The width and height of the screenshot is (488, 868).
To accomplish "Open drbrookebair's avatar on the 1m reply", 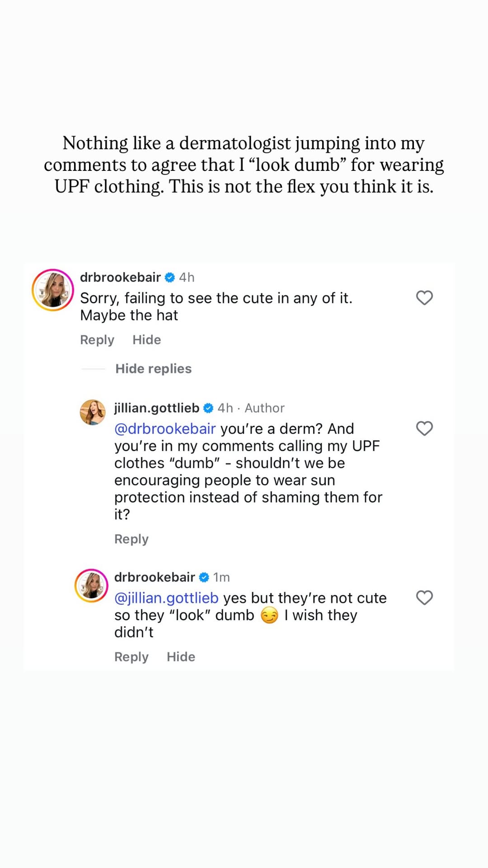I will click(92, 586).
